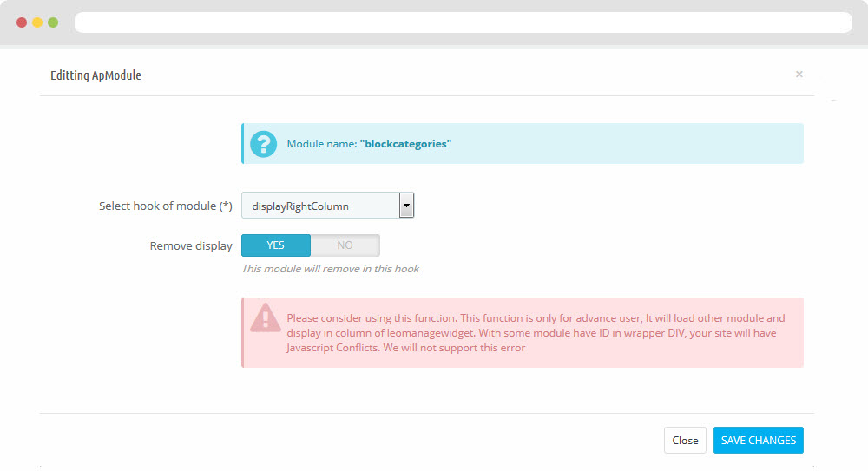Expand the hook dropdown arrow
Viewport: 868px width, 471px height.
click(x=406, y=206)
